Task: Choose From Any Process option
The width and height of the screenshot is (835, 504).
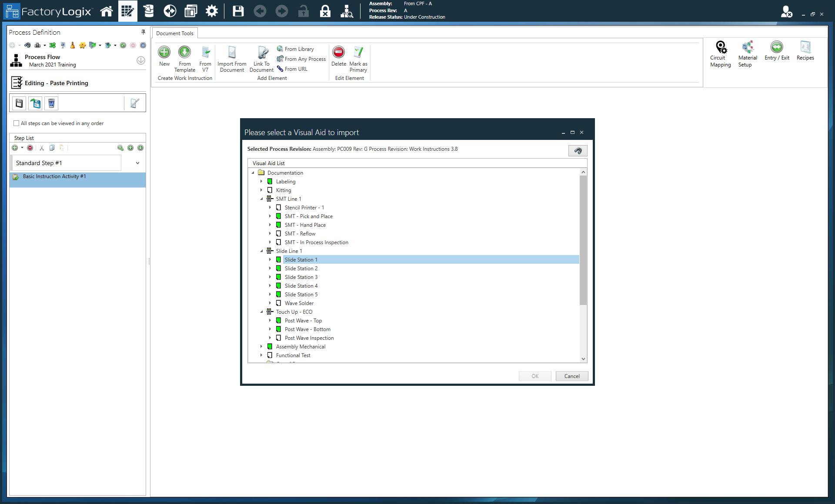Action: 304,59
